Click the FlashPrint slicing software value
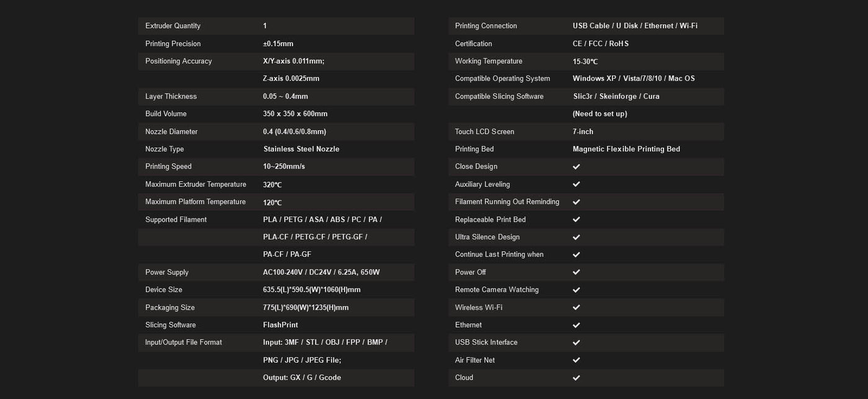 (280, 325)
